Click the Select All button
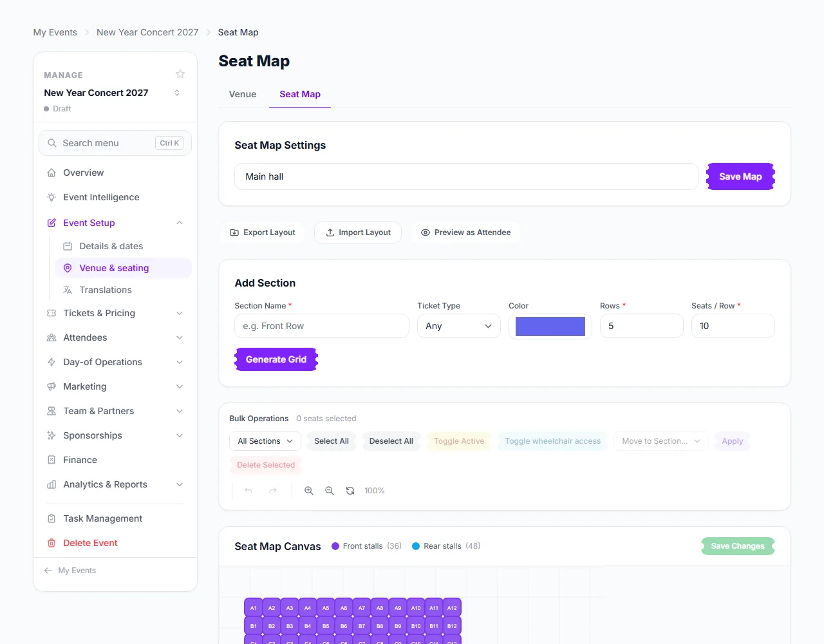The width and height of the screenshot is (824, 644). click(x=332, y=441)
